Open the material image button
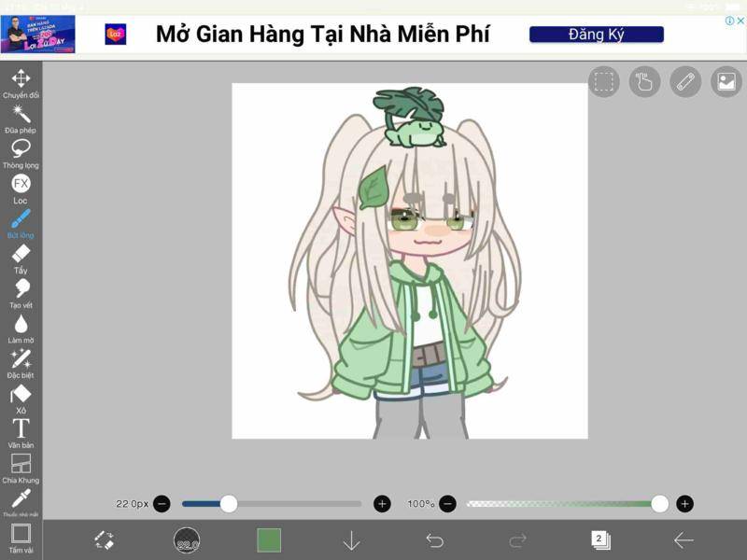The height and width of the screenshot is (560, 747). [726, 81]
